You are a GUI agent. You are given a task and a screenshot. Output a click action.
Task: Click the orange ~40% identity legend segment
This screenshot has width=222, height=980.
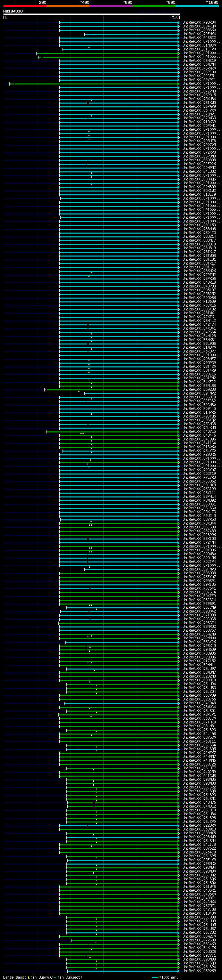[x=68, y=6]
